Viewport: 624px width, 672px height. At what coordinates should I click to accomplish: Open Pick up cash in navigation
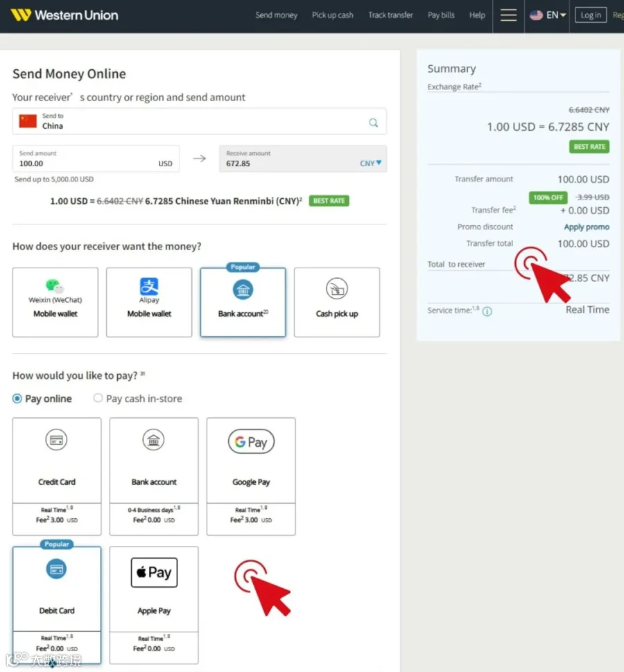coord(332,15)
